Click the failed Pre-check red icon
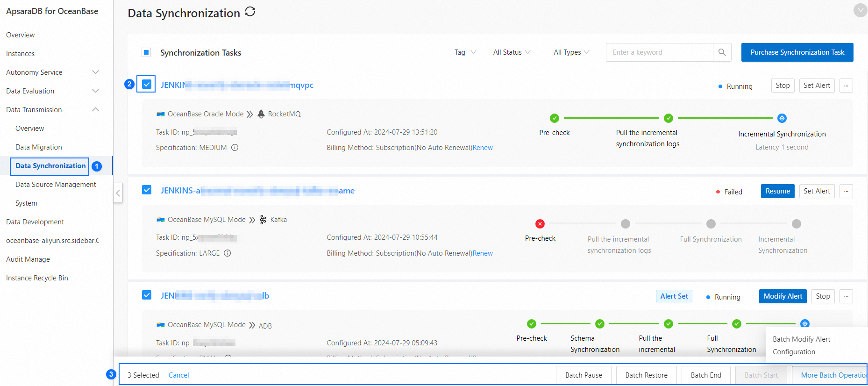 pyautogui.click(x=540, y=224)
